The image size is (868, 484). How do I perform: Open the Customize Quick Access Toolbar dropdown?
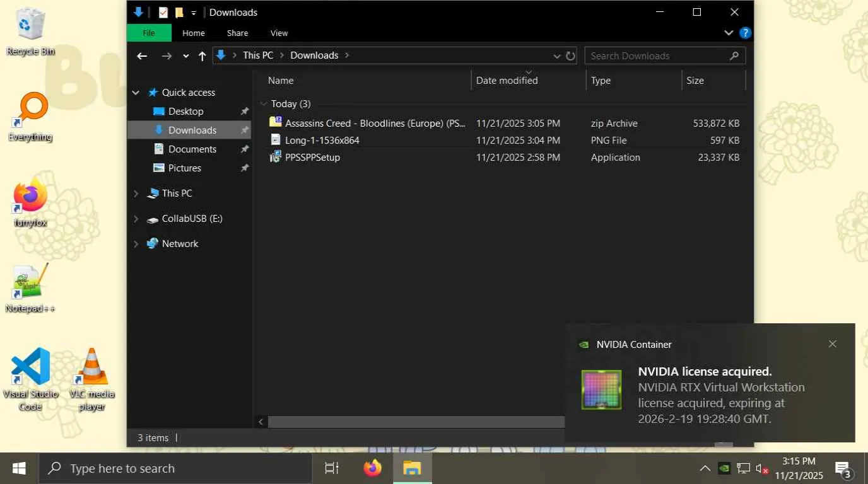pyautogui.click(x=194, y=13)
